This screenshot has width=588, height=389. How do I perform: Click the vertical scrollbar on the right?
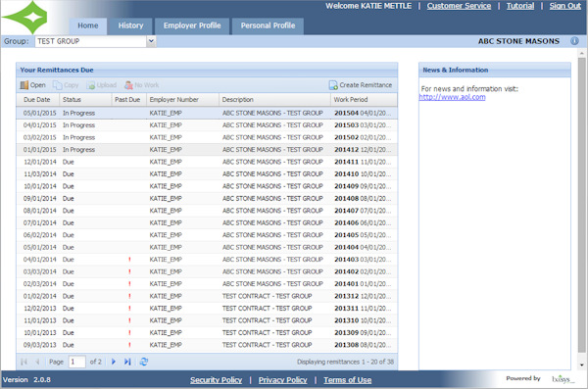581,205
